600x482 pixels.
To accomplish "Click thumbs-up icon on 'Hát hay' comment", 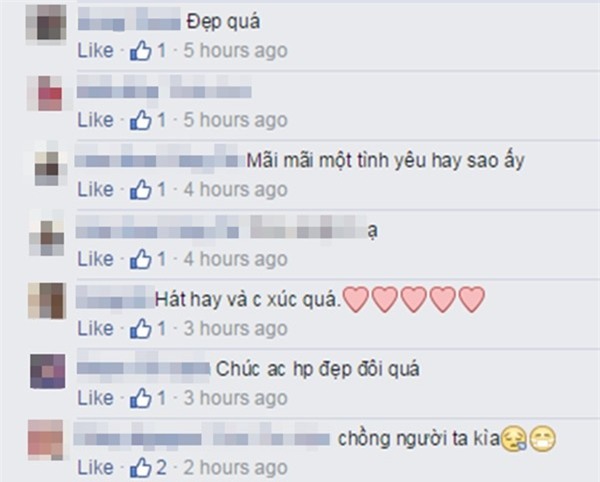I will pos(140,328).
